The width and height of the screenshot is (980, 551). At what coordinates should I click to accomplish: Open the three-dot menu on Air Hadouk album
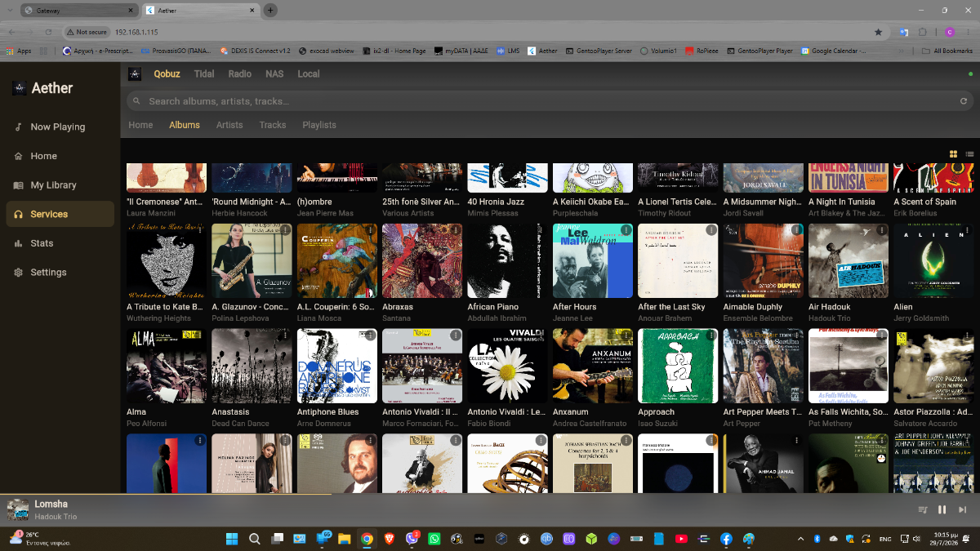(881, 231)
